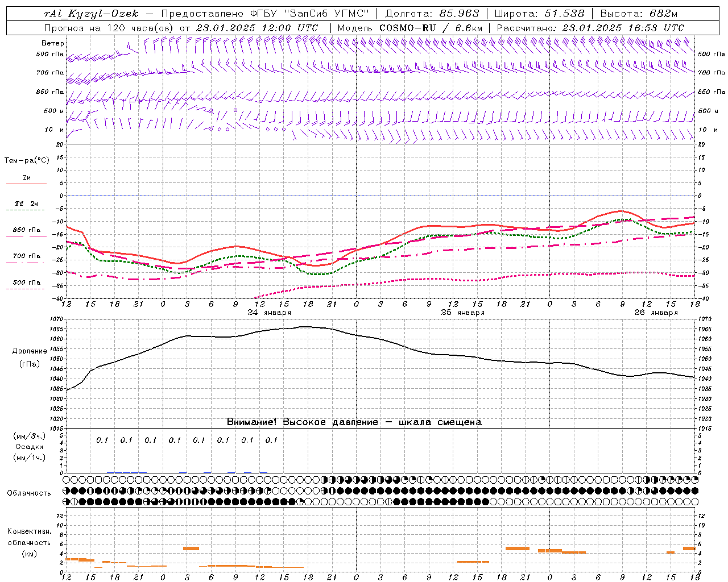728x582 pixels.
Task: Click the first 0.1 precipitation value
Action: 102,440
